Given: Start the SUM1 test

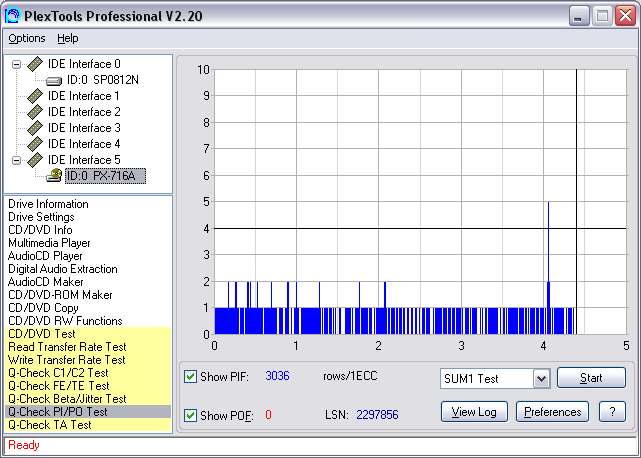Looking at the screenshot, I should 591,377.
